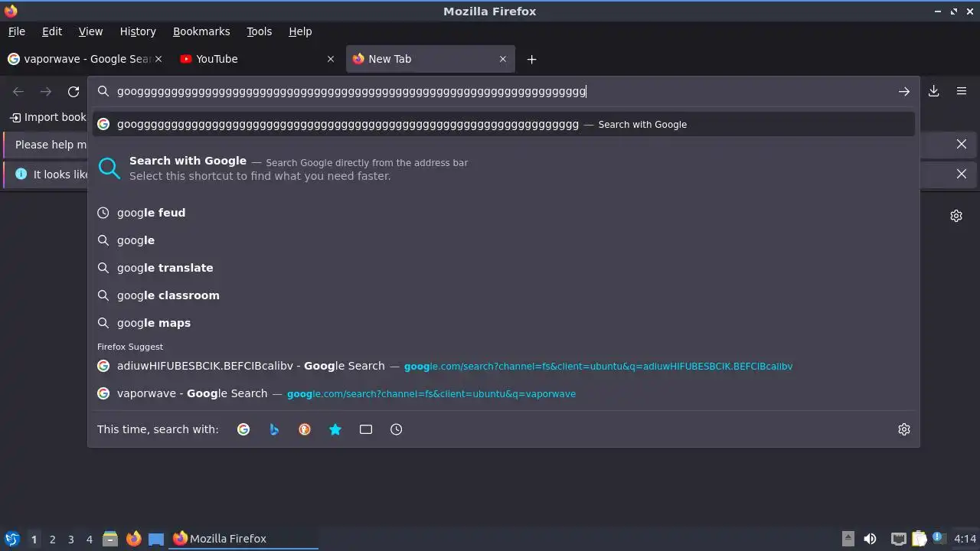
Task: Reload the page with the refresh icon
Action: point(73,92)
